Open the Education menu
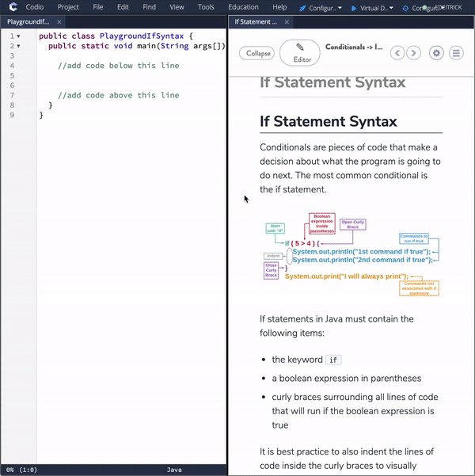The height and width of the screenshot is (476, 475). pos(243,7)
